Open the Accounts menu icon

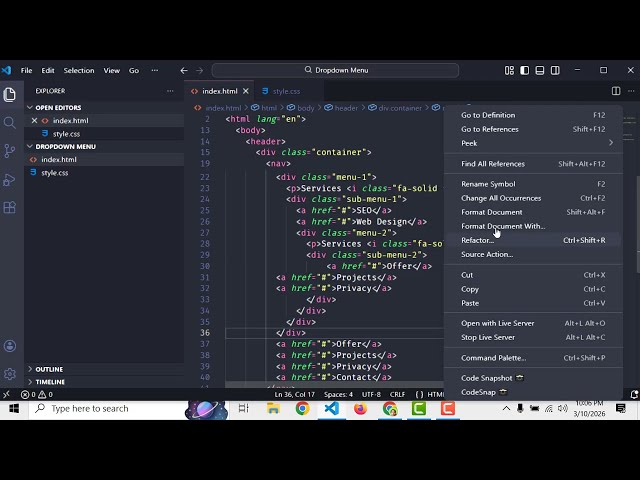click(x=10, y=346)
